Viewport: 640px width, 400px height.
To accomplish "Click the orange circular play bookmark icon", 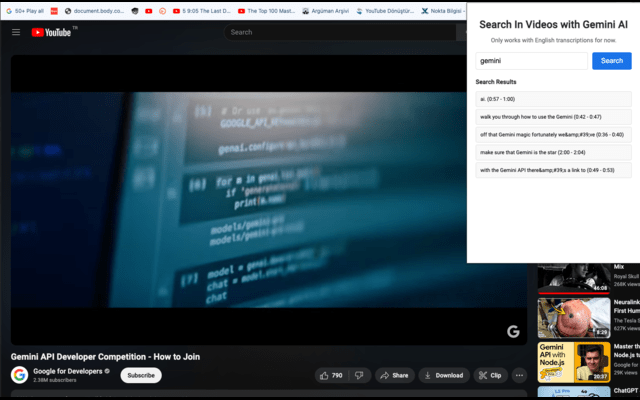I will (x=162, y=11).
